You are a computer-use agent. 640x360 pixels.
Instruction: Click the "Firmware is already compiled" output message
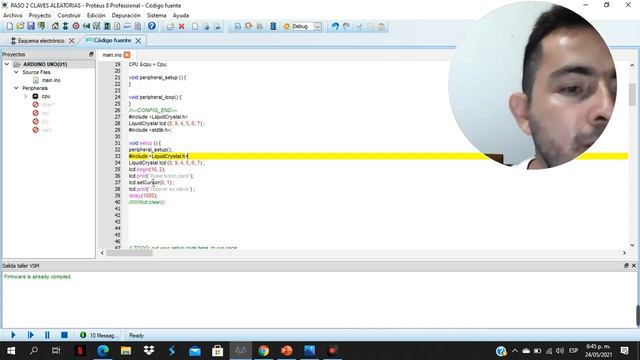coord(38,277)
